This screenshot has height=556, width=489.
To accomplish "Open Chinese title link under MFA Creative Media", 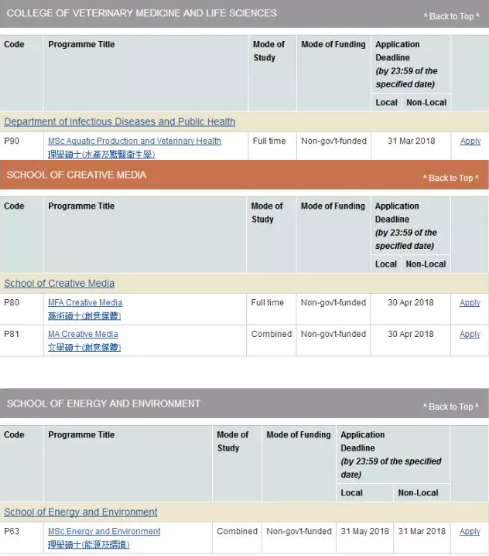I will coord(84,316).
